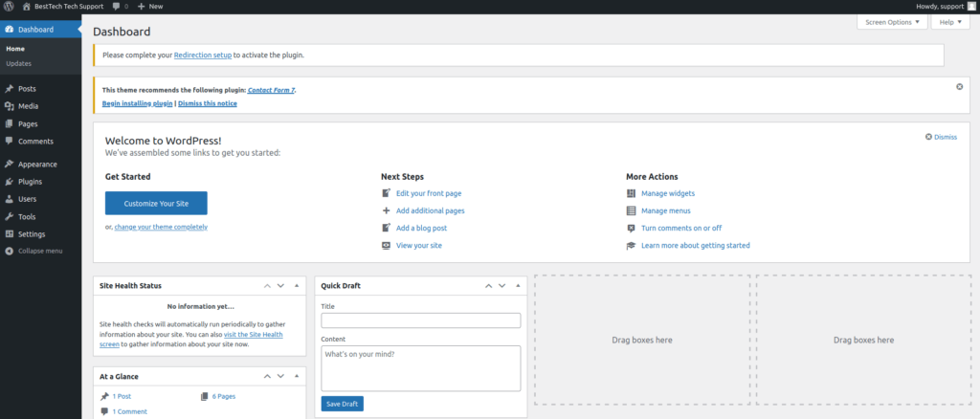980x419 pixels.
Task: Move At a Glance box down
Action: click(x=280, y=376)
